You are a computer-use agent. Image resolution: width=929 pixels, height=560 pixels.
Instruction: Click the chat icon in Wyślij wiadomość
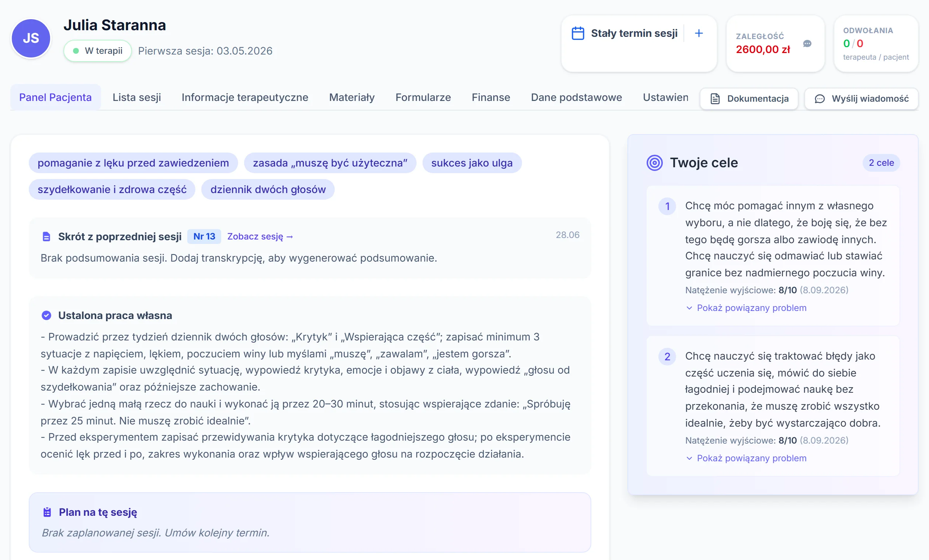pos(820,99)
